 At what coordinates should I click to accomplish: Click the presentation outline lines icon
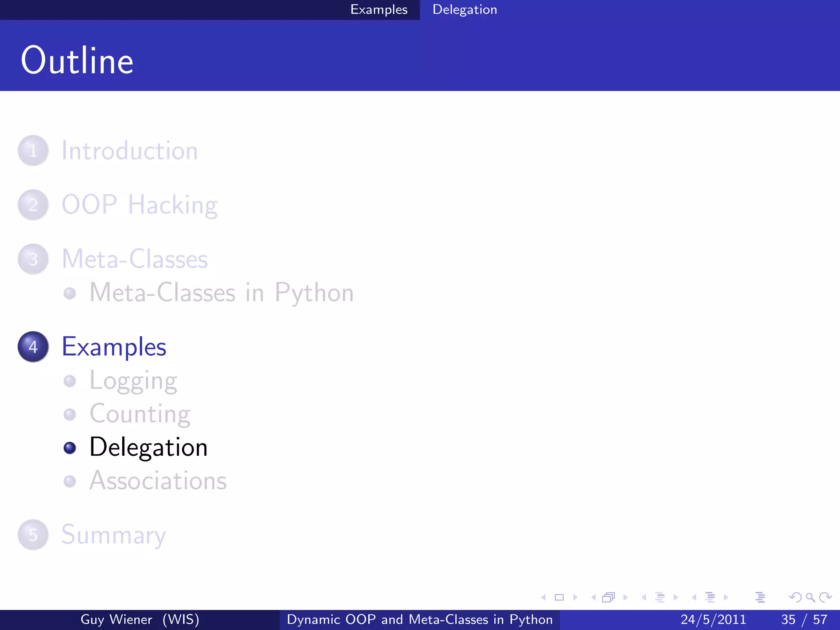pos(760,598)
